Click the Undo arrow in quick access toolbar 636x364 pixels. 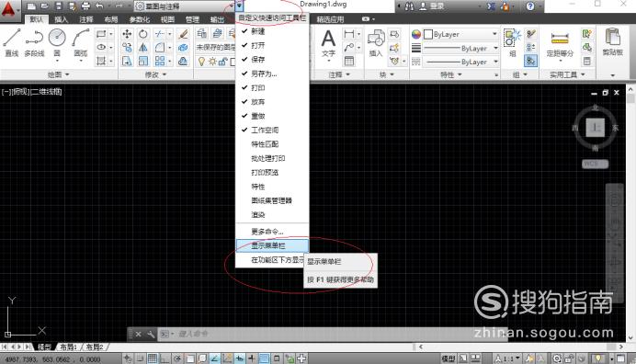[x=100, y=6]
